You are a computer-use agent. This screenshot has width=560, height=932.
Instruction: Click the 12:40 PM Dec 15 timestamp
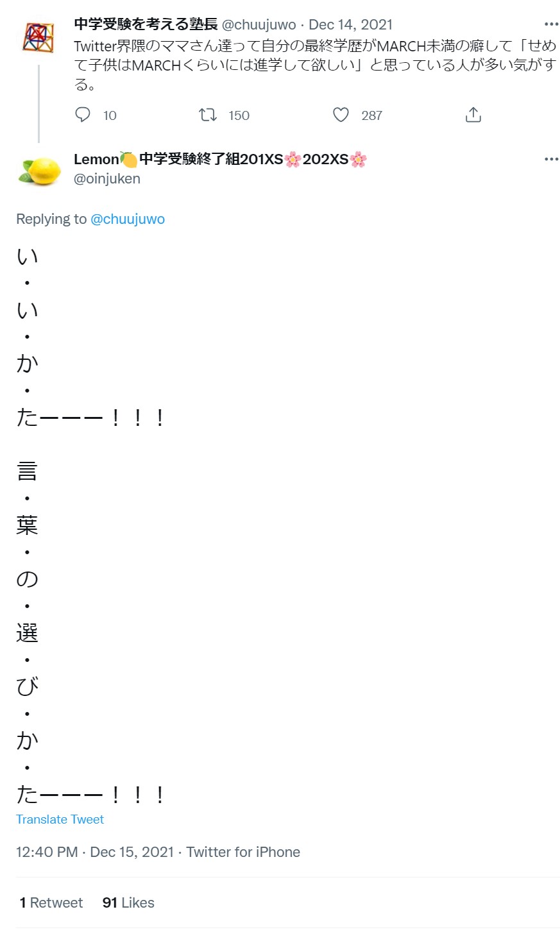tap(95, 852)
